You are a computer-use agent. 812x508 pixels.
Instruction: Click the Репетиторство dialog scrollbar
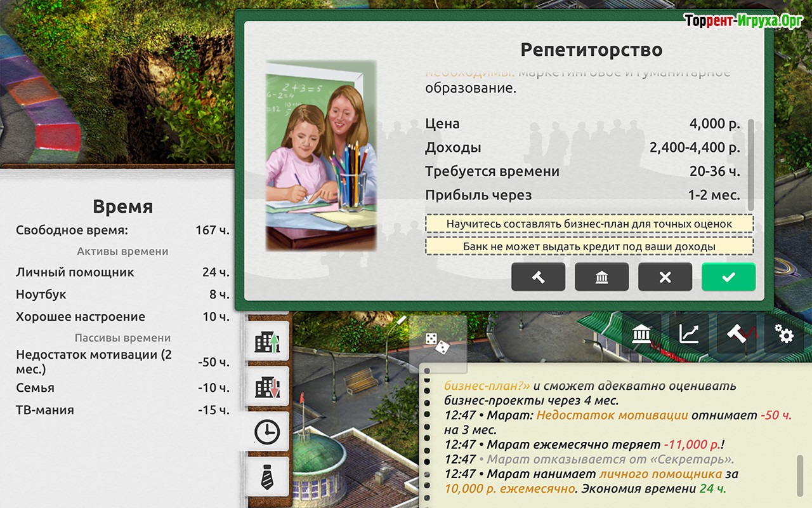pyautogui.click(x=751, y=164)
